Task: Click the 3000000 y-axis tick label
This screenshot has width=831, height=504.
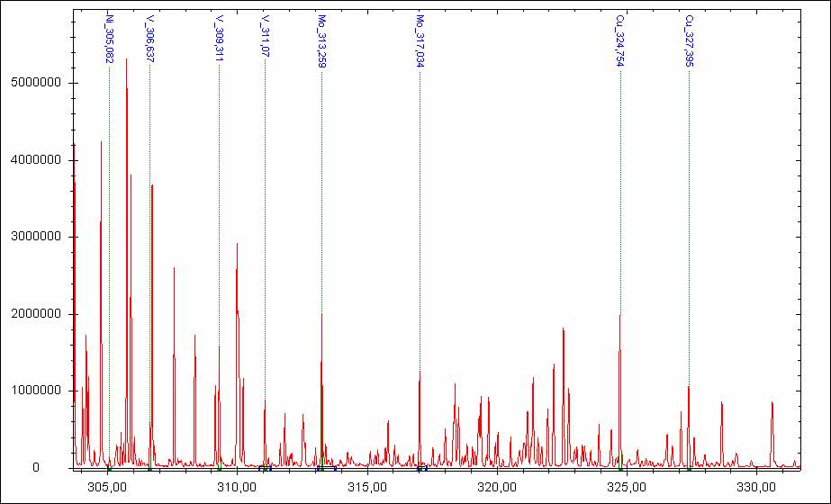Action: pos(36,237)
